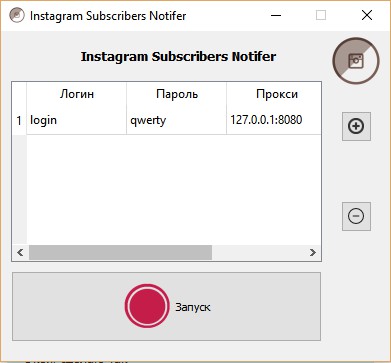Click the 'qwerty' password cell

tap(177, 120)
